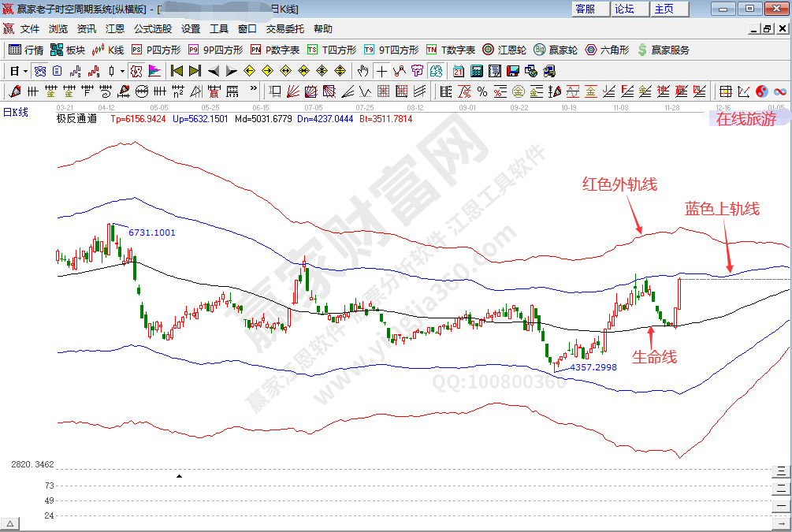Select the 江恩轮 Gann wheel tool
The image size is (792, 532).
[504, 50]
